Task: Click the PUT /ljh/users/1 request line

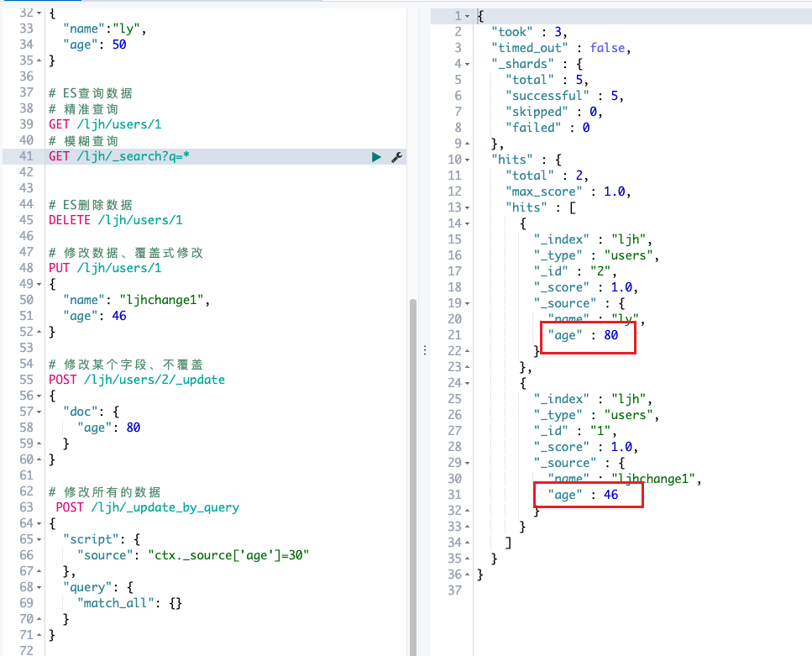Action: point(105,268)
